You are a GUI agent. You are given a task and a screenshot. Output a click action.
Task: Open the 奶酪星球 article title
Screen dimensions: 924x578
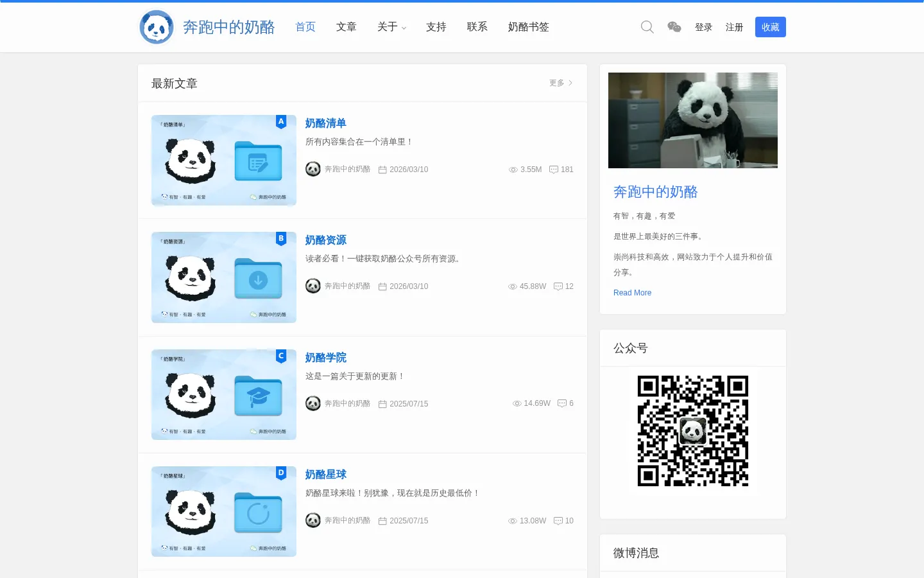326,475
